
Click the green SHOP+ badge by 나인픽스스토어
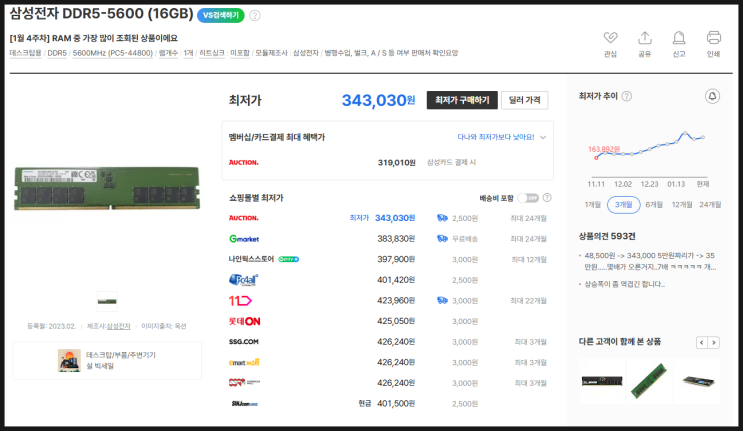tap(289, 259)
